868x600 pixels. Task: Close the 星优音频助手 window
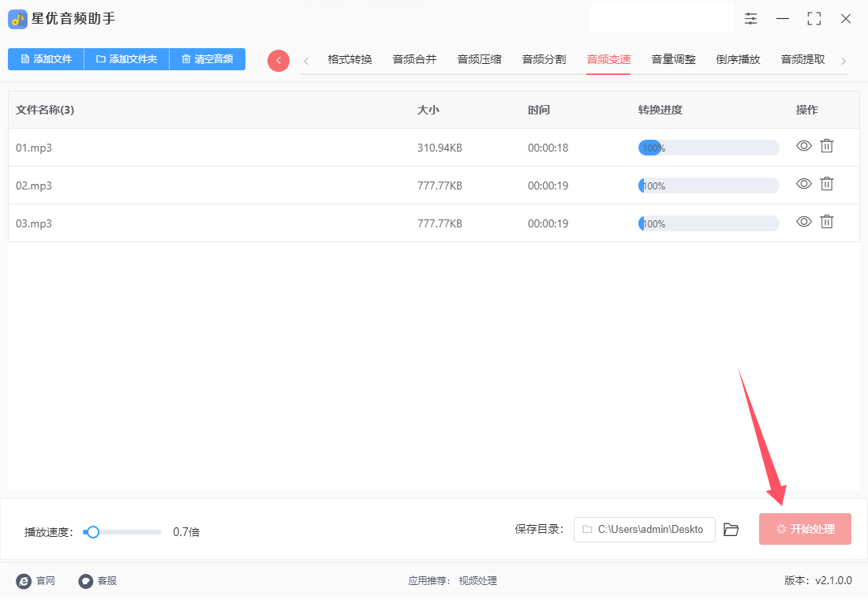coord(846,19)
